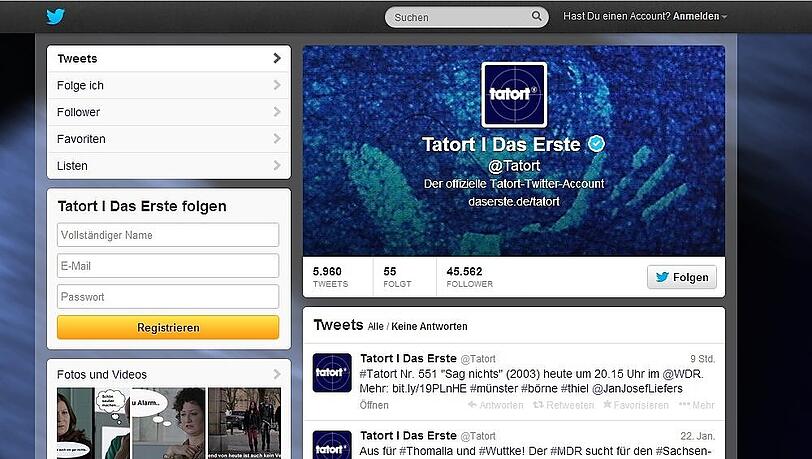Click the #thiel hashtag
This screenshot has height=459, width=812.
575,389
